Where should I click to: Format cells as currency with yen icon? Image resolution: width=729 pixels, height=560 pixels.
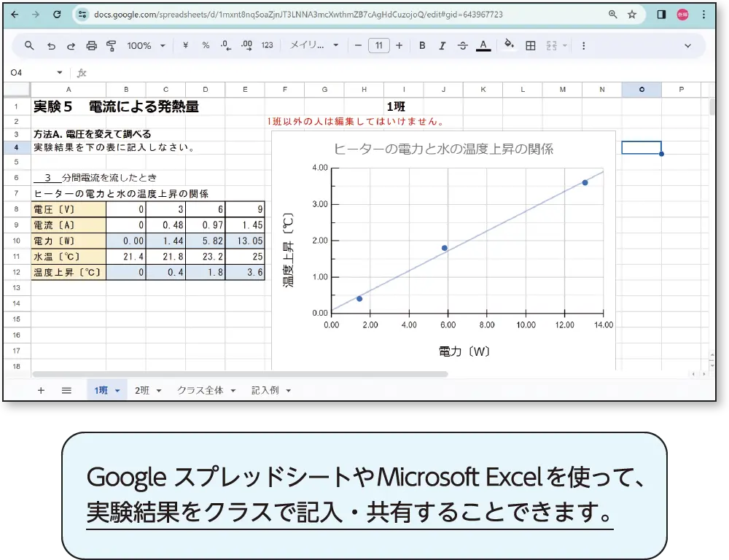click(185, 46)
